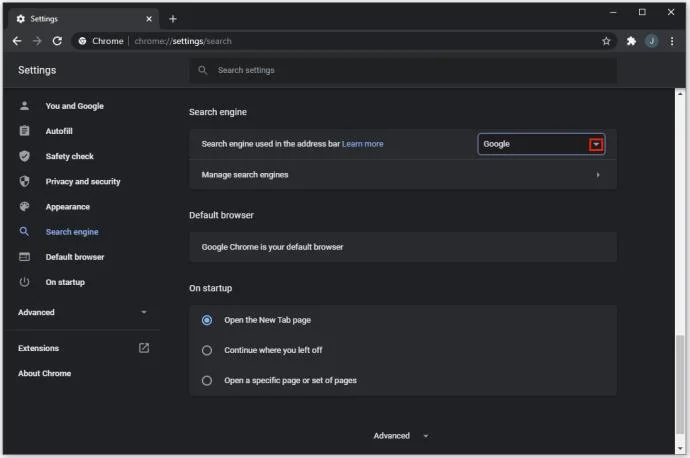This screenshot has width=690, height=458.
Task: Navigate to Privacy and security
Action: (83, 181)
